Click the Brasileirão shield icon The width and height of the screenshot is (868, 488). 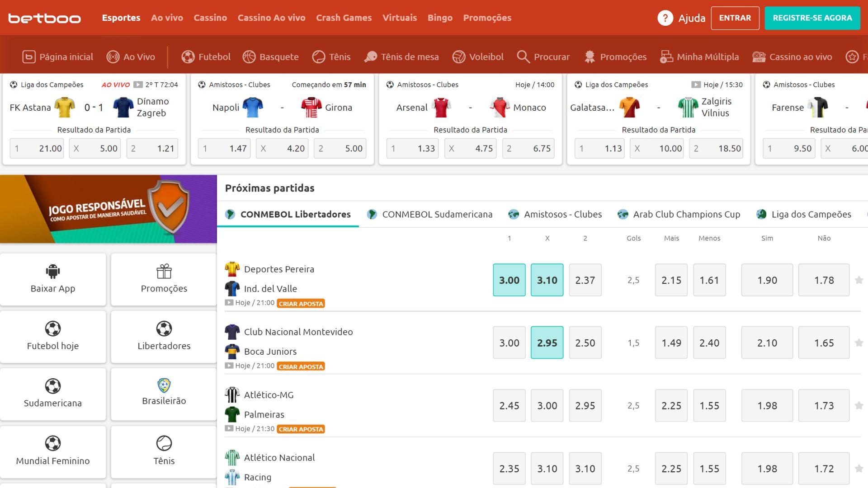point(164,385)
